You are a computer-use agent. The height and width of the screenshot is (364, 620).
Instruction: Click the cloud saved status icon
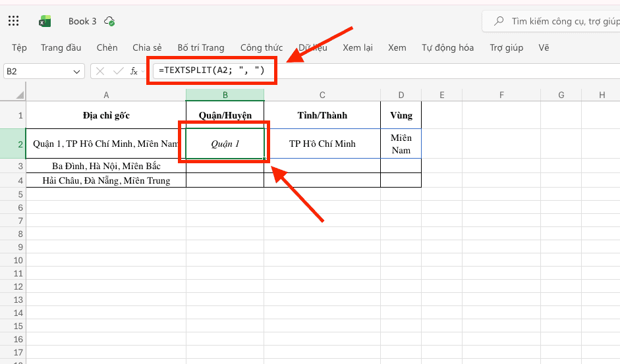(x=109, y=21)
